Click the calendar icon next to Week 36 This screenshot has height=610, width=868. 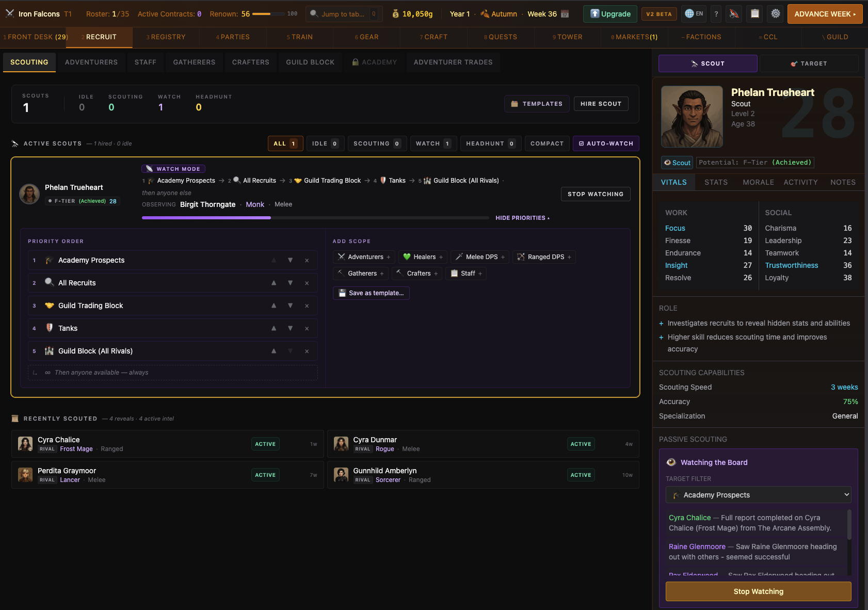(565, 14)
